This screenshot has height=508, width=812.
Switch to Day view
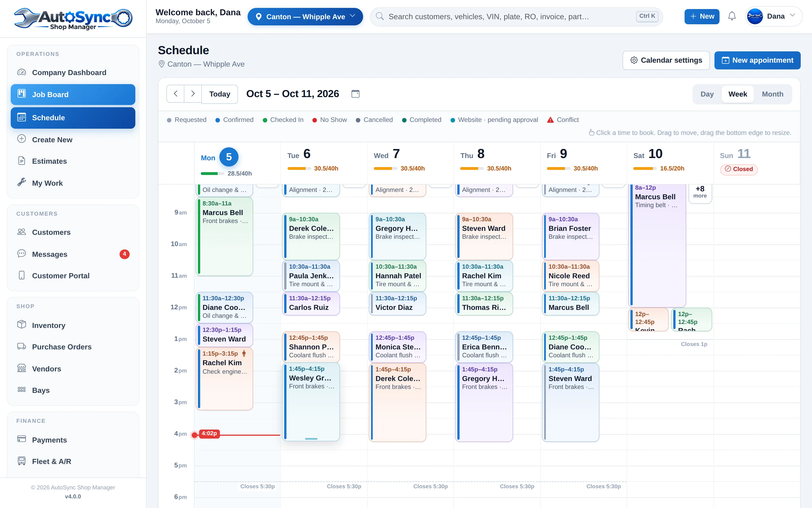[707, 94]
